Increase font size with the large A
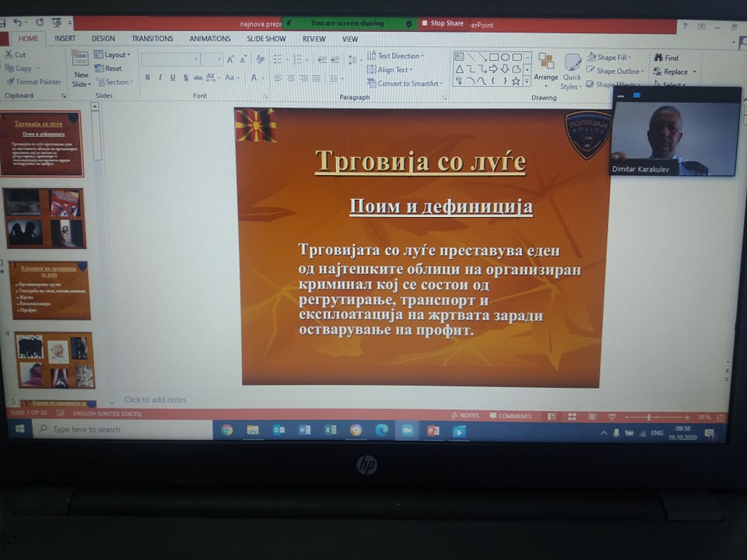 (x=230, y=60)
